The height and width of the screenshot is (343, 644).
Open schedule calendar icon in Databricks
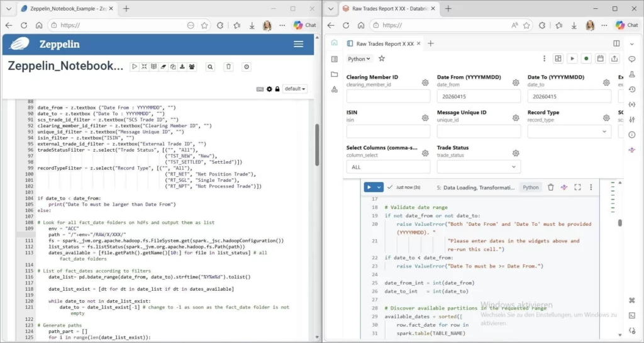pos(600,59)
